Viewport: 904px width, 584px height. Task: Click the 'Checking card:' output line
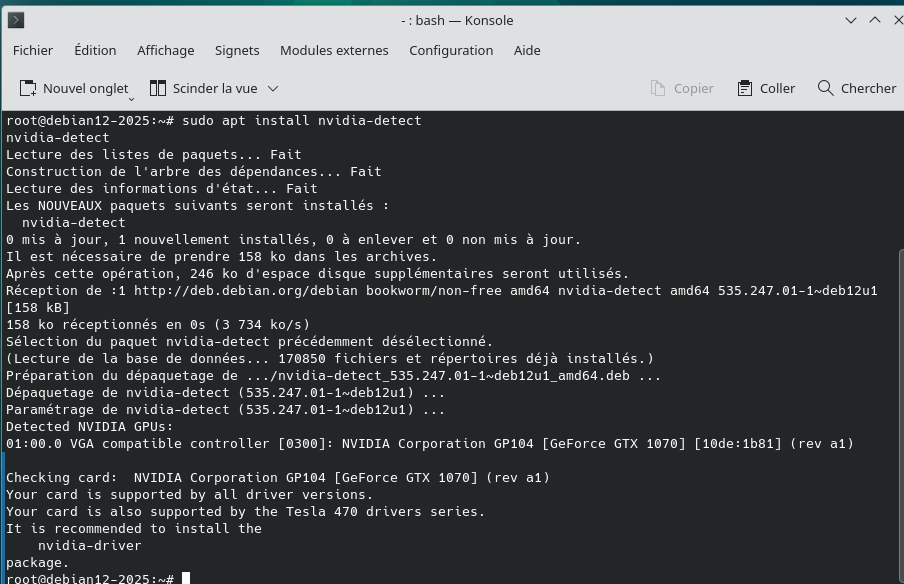278,478
